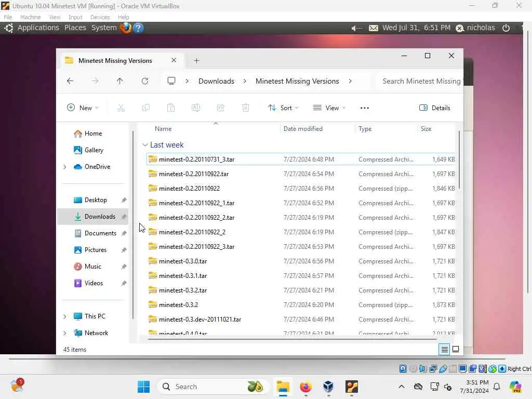Click the Delete trash icon
The width and height of the screenshot is (532, 399).
point(245,108)
